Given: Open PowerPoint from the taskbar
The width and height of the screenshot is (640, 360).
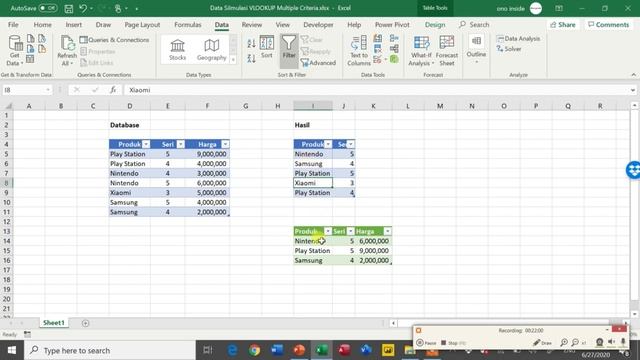Looking at the screenshot, I should (x=299, y=350).
